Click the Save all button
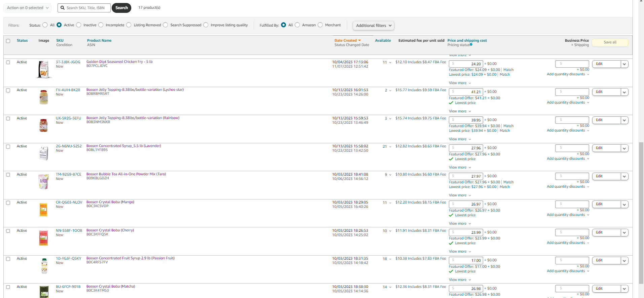644x298 pixels. 610,42
